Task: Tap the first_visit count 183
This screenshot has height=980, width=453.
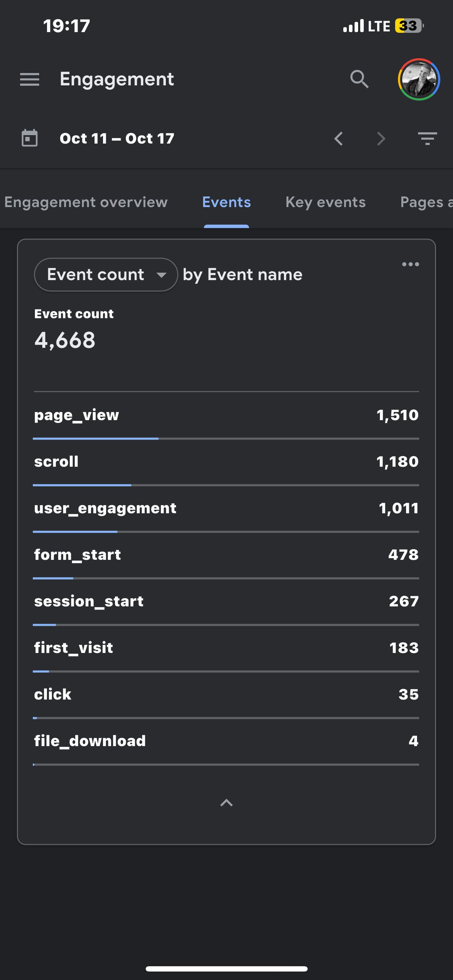Action: tap(404, 648)
